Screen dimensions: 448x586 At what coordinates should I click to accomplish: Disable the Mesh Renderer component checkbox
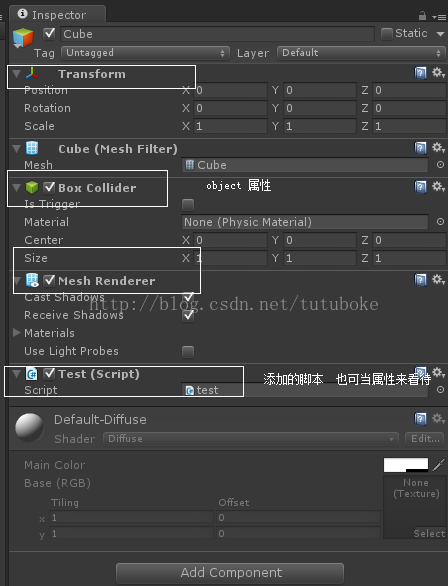pos(49,280)
